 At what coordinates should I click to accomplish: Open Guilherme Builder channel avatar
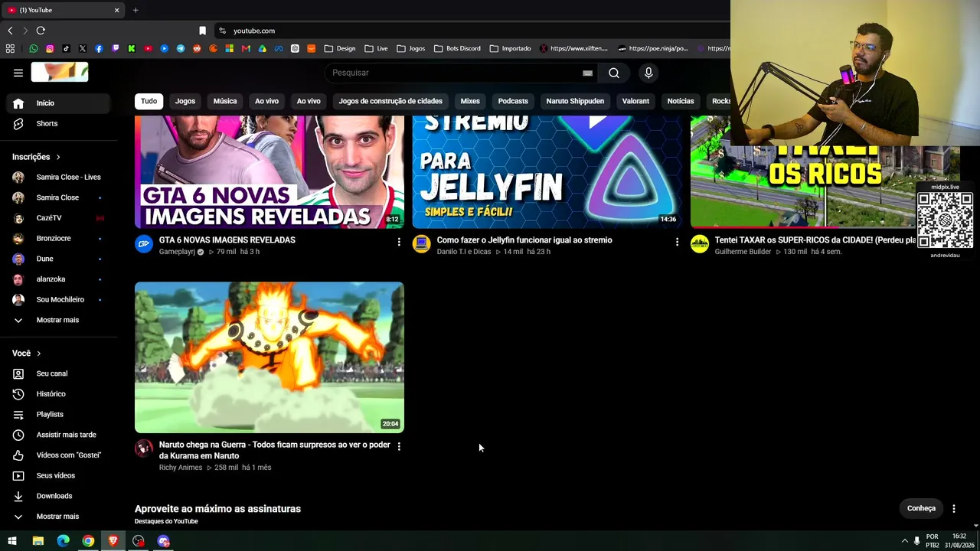coord(700,244)
